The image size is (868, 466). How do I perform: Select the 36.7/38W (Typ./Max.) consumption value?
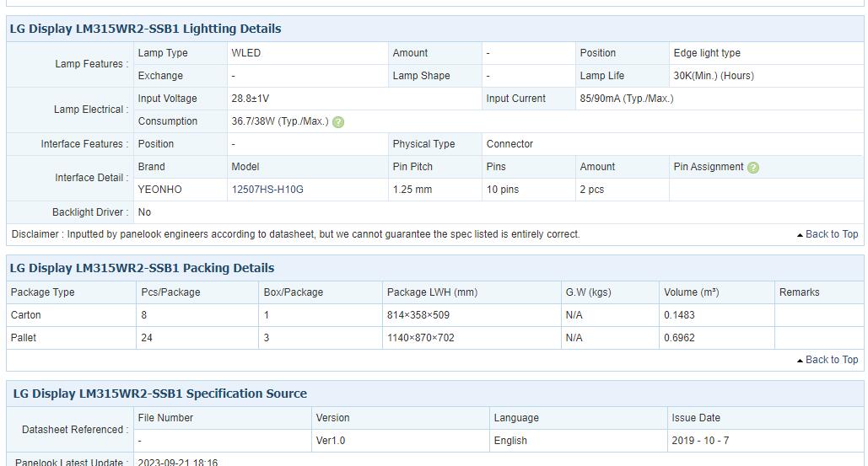coord(280,121)
